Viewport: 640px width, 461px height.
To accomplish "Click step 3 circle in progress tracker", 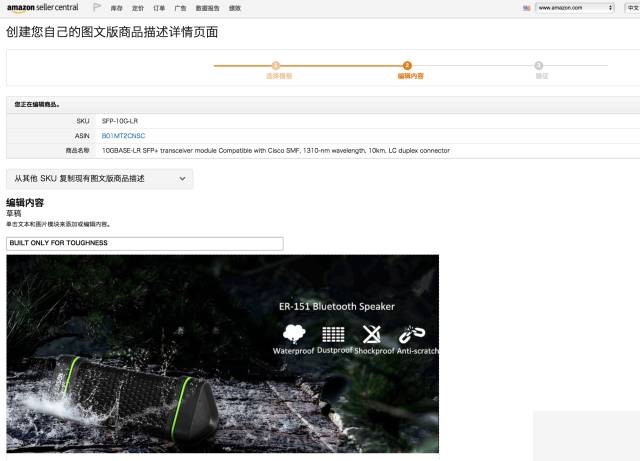I will [x=539, y=65].
